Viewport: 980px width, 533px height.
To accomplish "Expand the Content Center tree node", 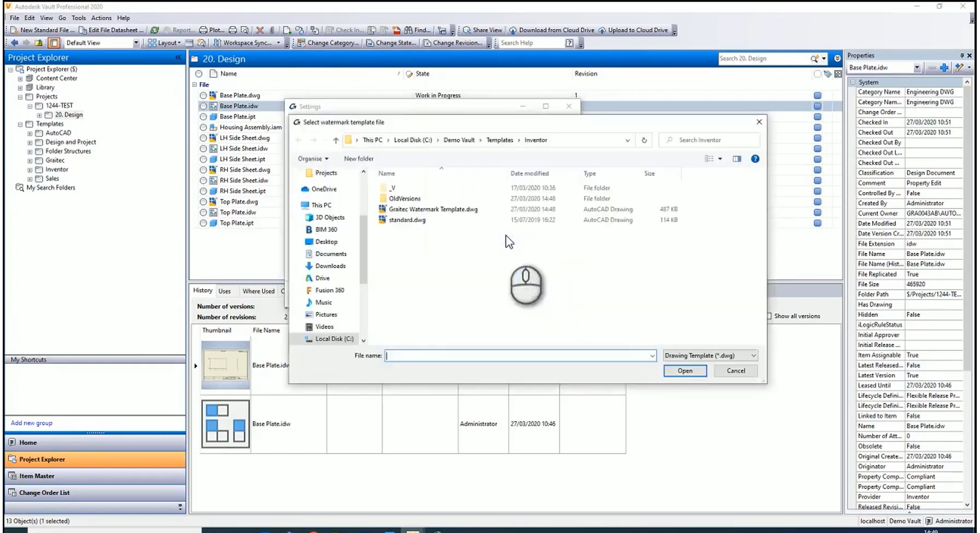I will 20,78.
